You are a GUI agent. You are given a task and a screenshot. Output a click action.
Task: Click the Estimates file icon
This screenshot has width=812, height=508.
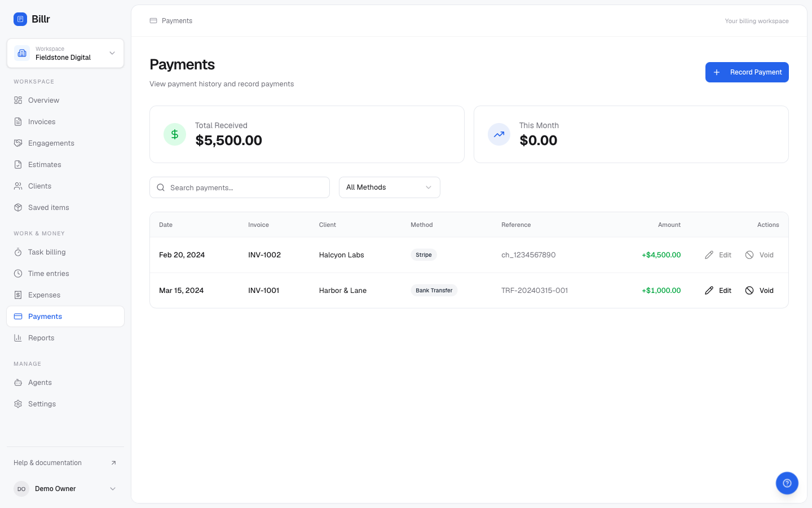[x=18, y=165]
